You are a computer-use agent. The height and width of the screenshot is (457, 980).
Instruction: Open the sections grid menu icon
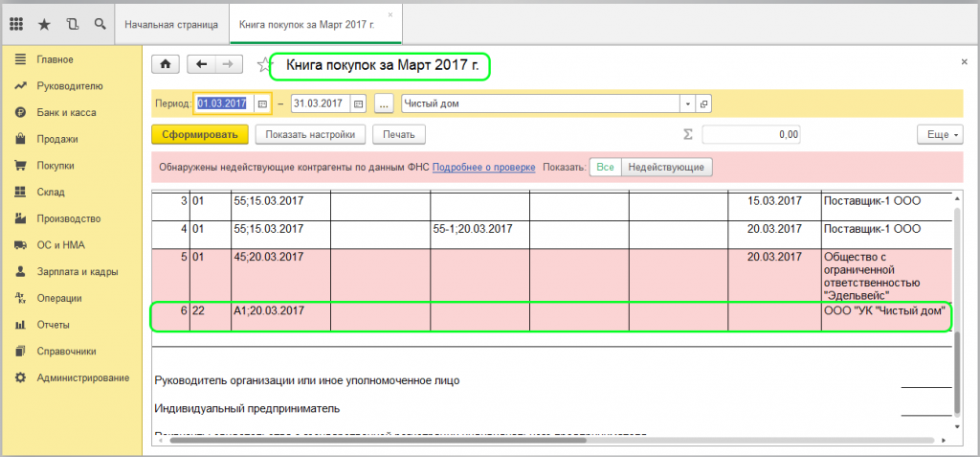(16, 23)
